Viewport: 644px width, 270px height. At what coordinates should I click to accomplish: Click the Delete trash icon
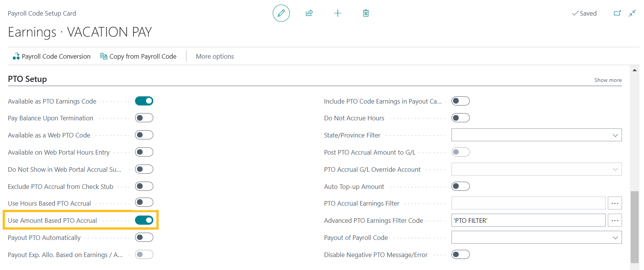coord(366,13)
